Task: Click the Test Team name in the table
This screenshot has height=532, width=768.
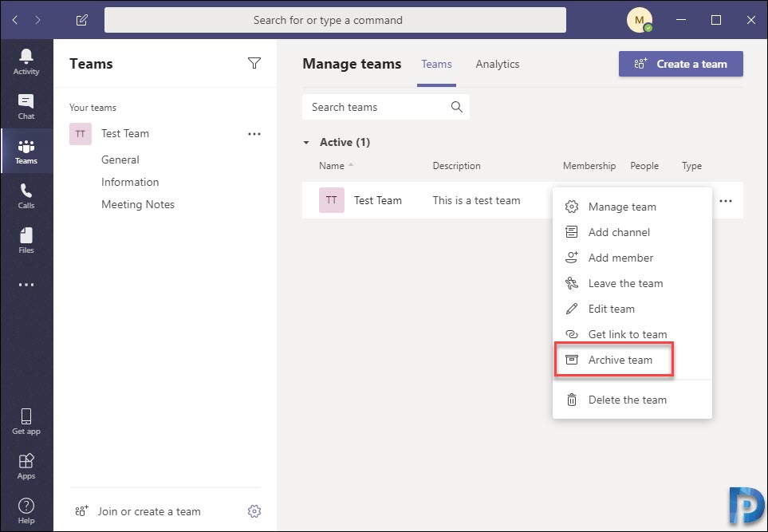Action: pos(378,200)
